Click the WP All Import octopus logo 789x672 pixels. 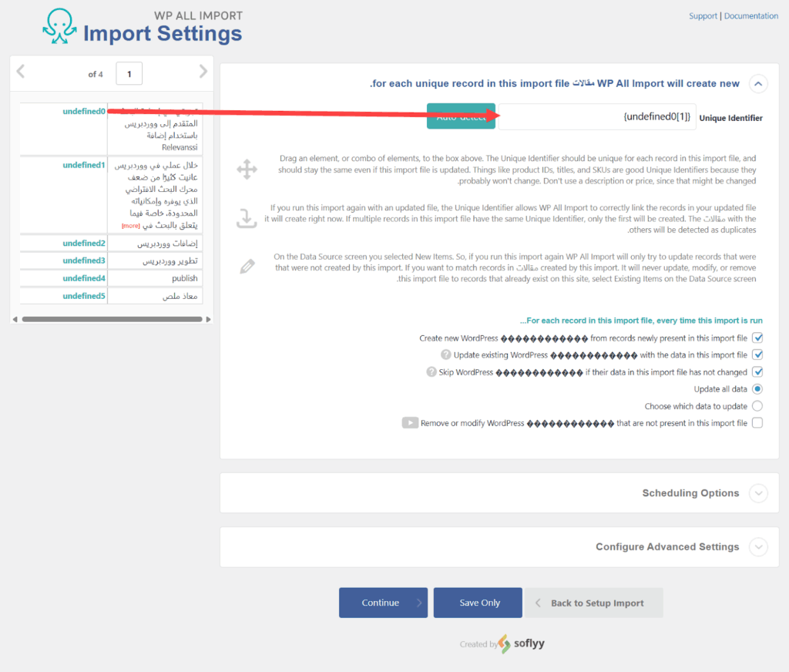pos(60,28)
